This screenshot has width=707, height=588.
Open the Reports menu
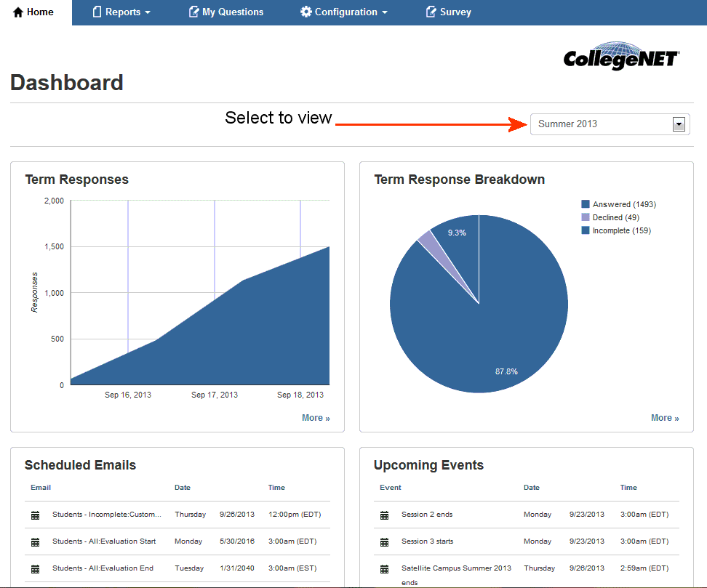(x=121, y=12)
